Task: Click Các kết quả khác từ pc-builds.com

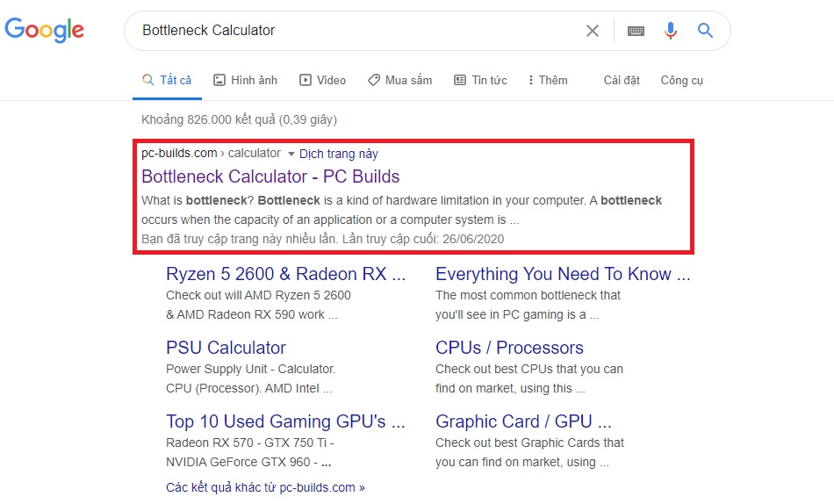Action: point(265,487)
